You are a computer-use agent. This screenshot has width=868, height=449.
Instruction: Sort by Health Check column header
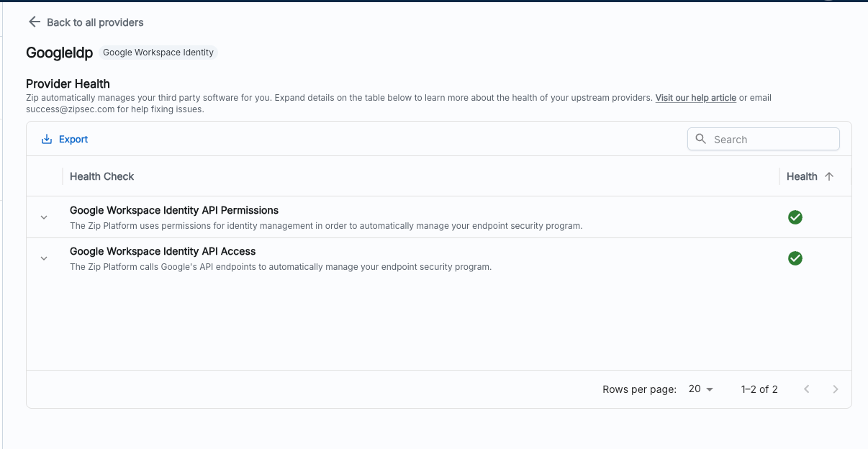(x=102, y=176)
